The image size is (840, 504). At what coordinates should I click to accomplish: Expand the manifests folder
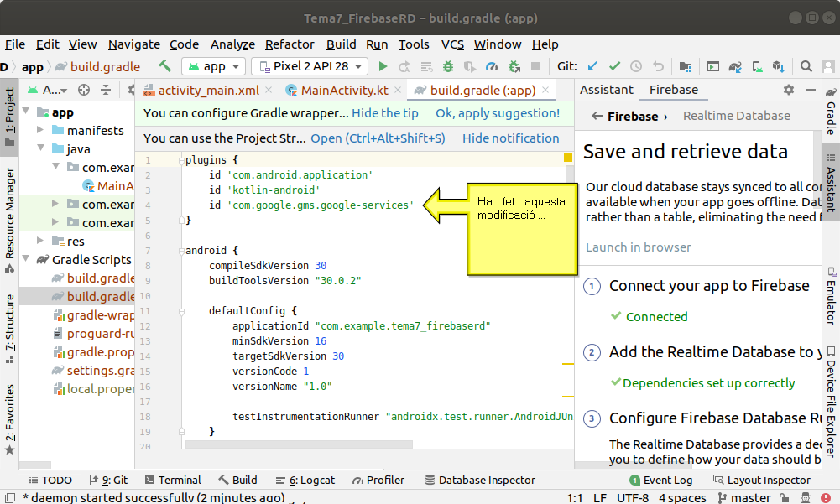[x=40, y=130]
